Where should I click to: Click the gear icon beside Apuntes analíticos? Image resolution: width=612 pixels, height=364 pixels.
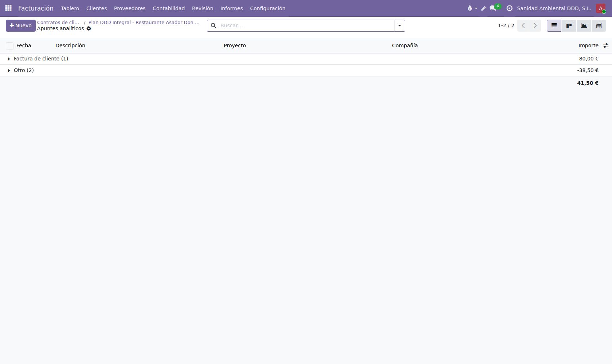[x=89, y=28]
